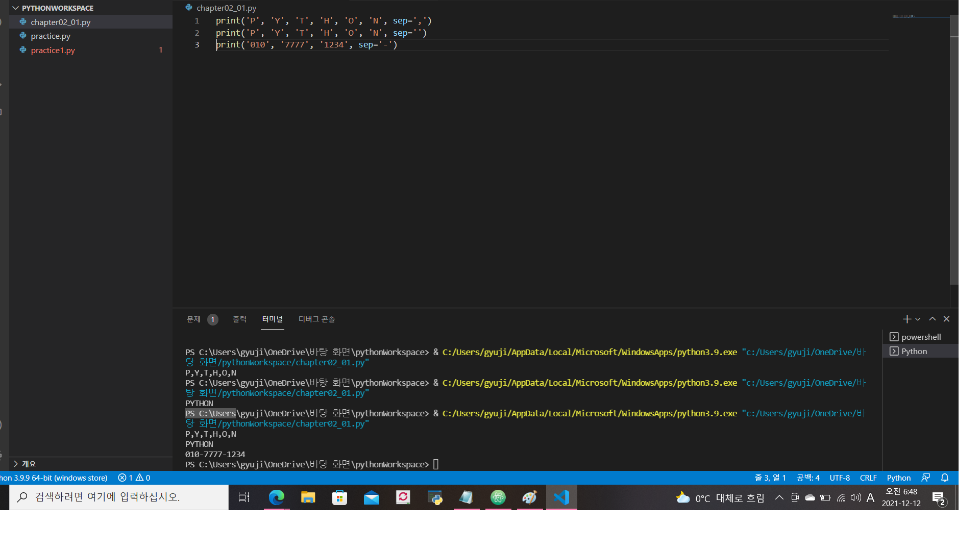Image resolution: width=980 pixels, height=551 pixels.
Task: Maximize the panel with up chevron
Action: (932, 319)
